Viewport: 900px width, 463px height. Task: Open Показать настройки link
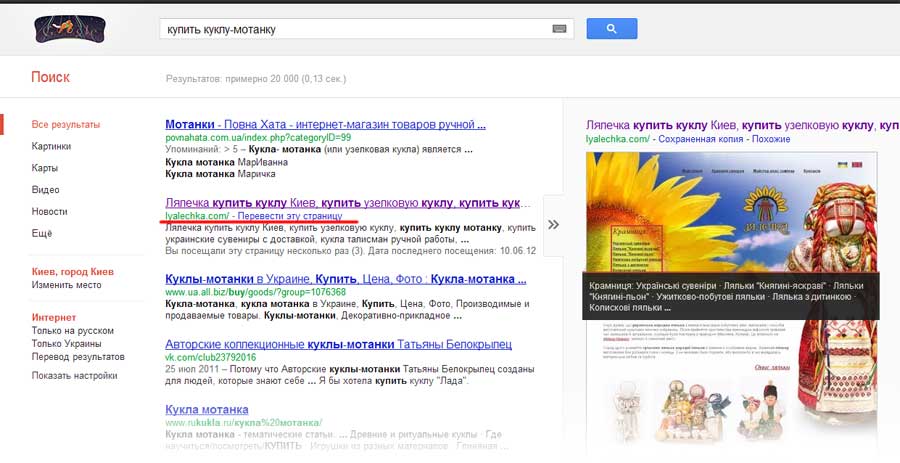pyautogui.click(x=74, y=376)
